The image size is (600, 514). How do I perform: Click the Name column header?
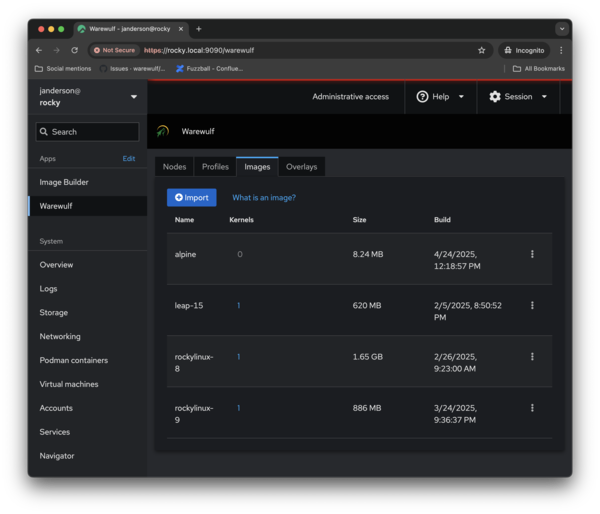click(184, 220)
